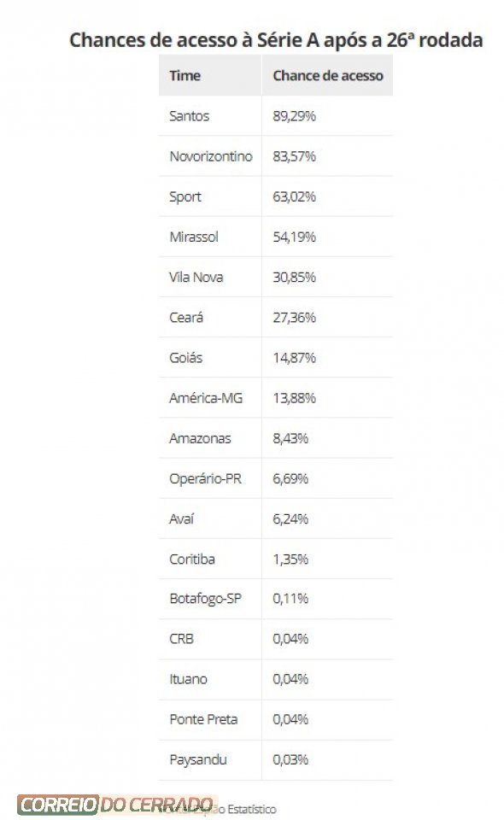504x820 pixels.
Task: Click the Novorizontino team name
Action: (x=211, y=156)
